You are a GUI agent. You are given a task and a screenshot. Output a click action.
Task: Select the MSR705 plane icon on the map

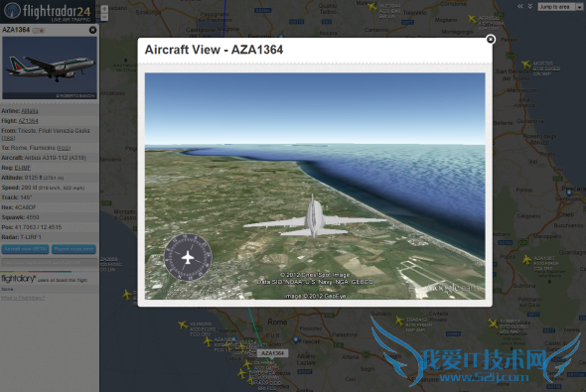click(x=526, y=65)
